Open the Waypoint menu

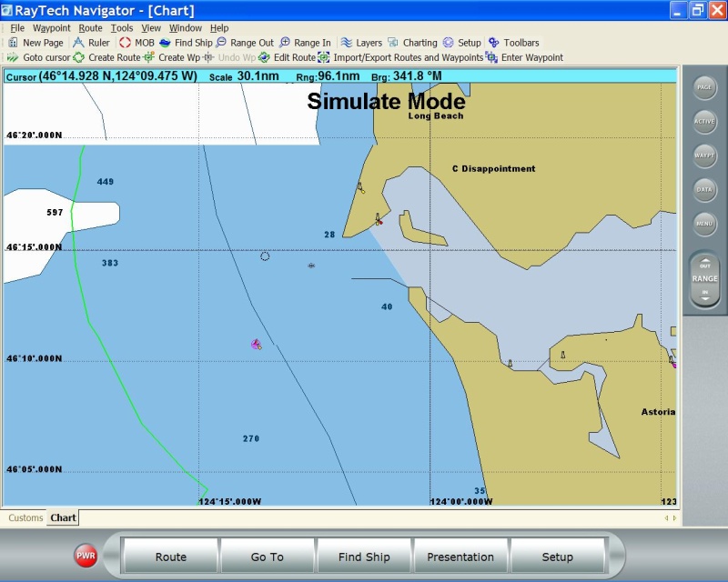pos(51,28)
